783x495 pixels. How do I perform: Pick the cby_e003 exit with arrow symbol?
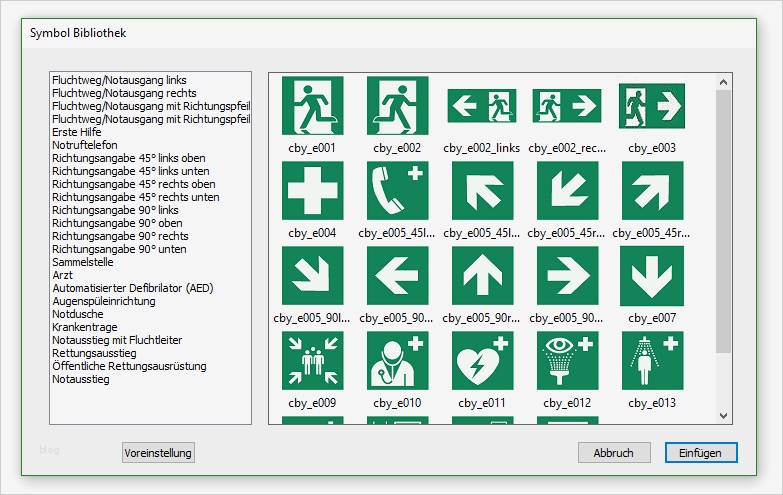(x=652, y=106)
